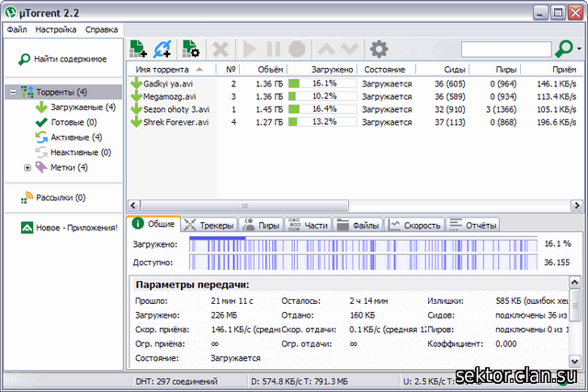The image size is (588, 392).
Task: Click Megamozg.avi 10.2% progress bar
Action: point(322,96)
